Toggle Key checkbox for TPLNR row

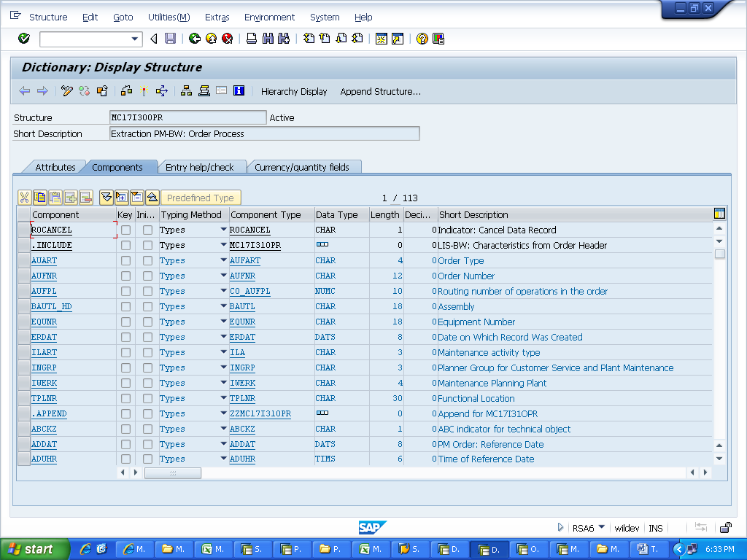point(125,398)
